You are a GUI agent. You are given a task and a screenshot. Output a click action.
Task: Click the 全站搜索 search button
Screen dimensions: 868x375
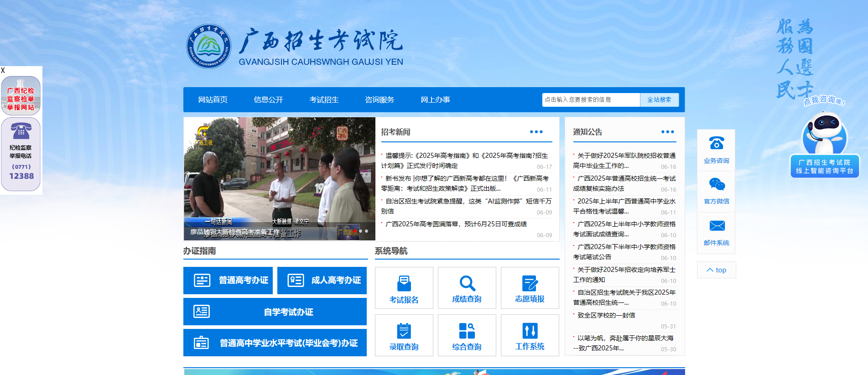pos(659,100)
